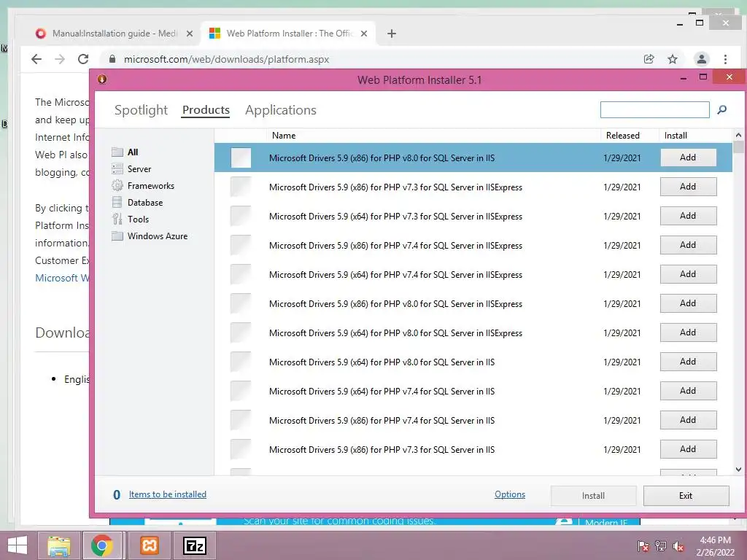Select the PHP v8.0 (x64) IISExpress row name
The image size is (747, 560).
pos(395,332)
